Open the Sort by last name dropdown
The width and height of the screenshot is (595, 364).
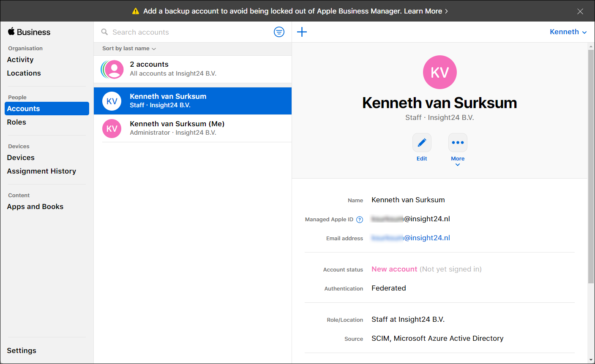(129, 49)
